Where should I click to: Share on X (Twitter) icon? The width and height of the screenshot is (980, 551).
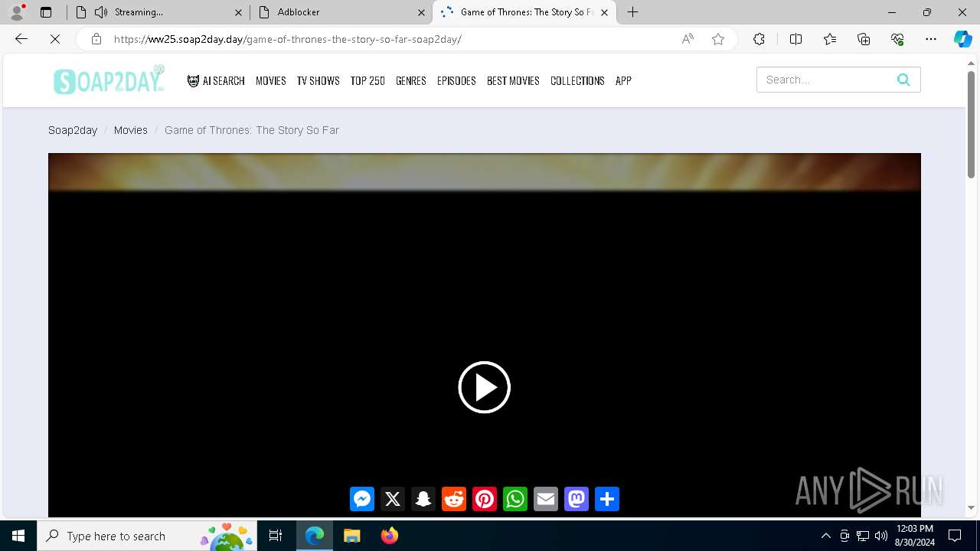point(393,499)
